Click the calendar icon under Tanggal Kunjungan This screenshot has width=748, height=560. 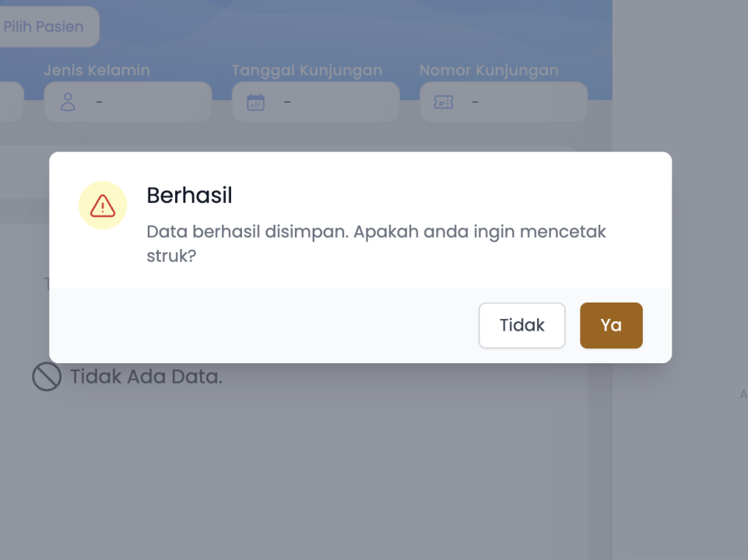click(255, 102)
